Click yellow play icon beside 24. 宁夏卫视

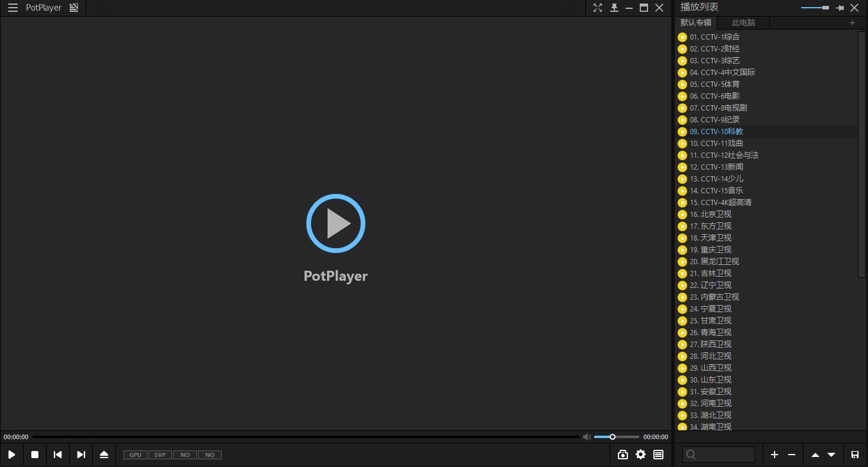[682, 309]
